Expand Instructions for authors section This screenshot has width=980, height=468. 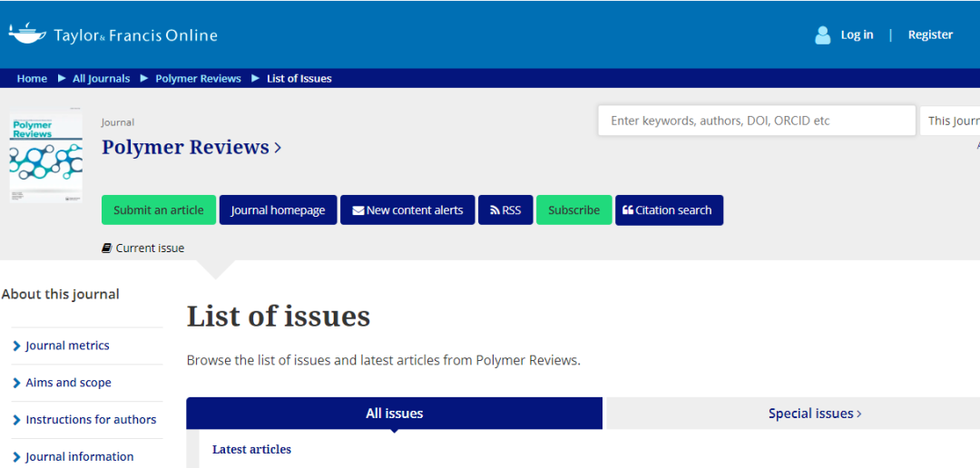click(x=91, y=420)
